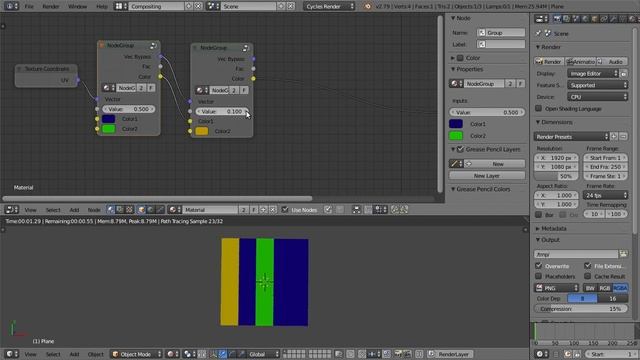640x360 pixels.
Task: Click the scene browse icon
Action: [x=213, y=7]
